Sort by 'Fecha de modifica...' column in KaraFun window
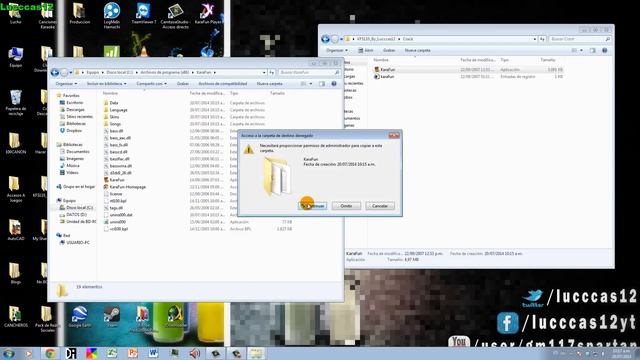The height and width of the screenshot is (360, 640). tap(207, 93)
